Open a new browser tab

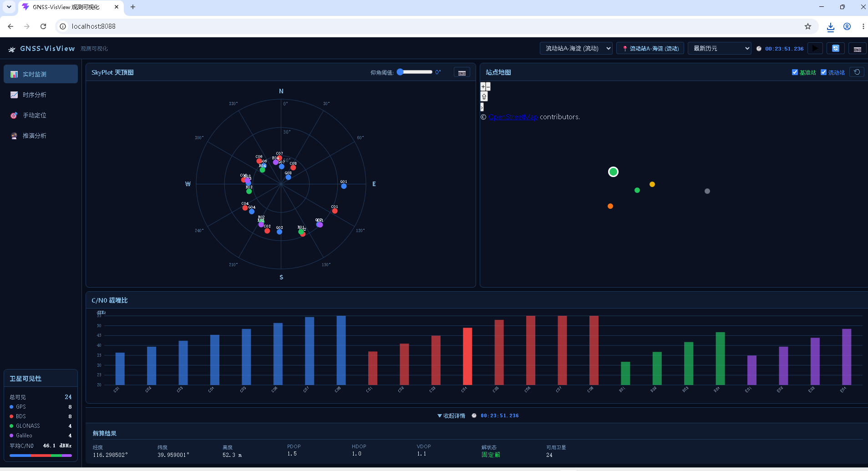pyautogui.click(x=133, y=7)
